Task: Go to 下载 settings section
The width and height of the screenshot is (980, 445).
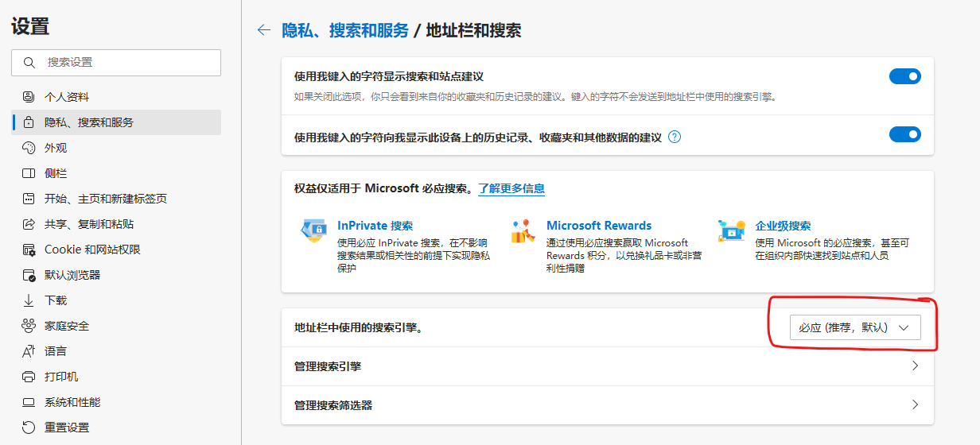Action: (117, 300)
